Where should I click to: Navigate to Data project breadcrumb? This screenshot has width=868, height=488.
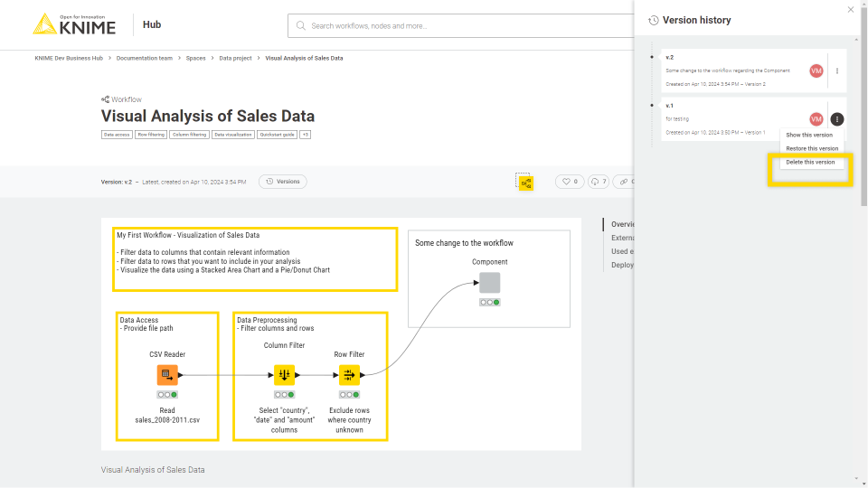(235, 58)
